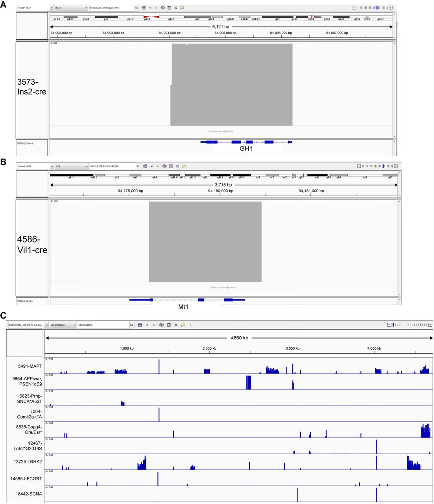Click the Home icon in panel A toolbar

(144, 7)
